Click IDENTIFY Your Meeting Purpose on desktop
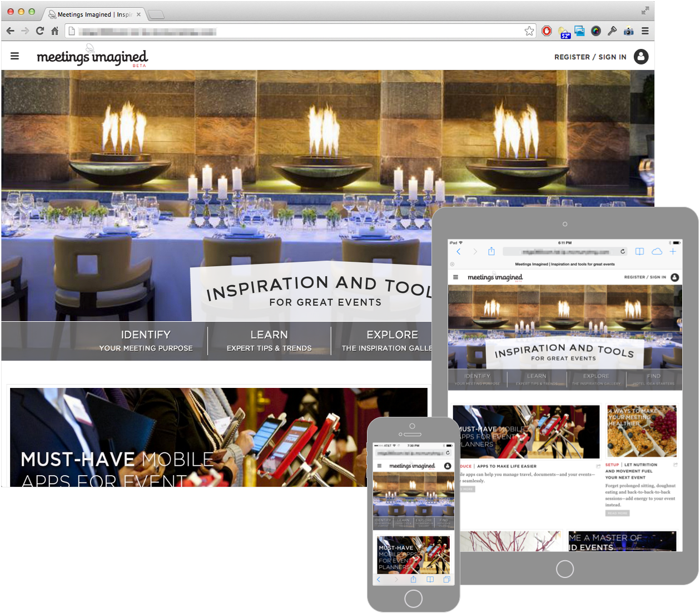 point(146,341)
